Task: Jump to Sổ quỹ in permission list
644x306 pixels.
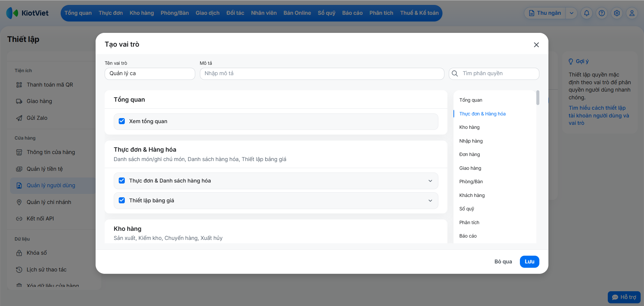Action: click(467, 209)
